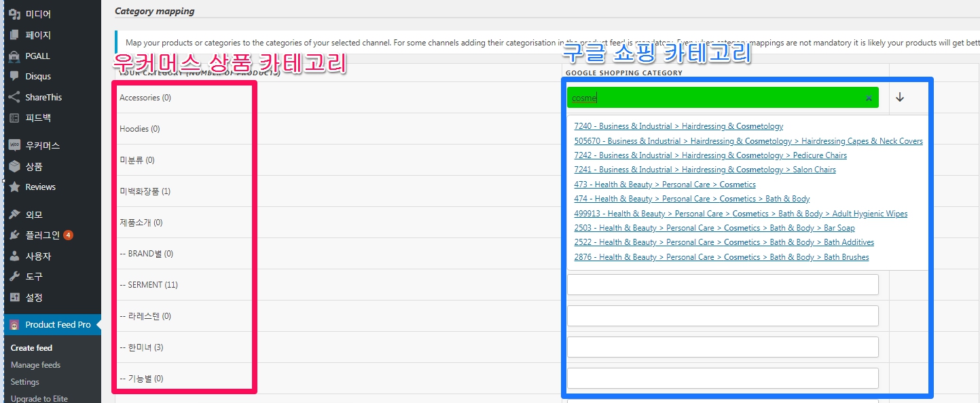
Task: Click the Reviews star icon
Action: click(x=14, y=187)
